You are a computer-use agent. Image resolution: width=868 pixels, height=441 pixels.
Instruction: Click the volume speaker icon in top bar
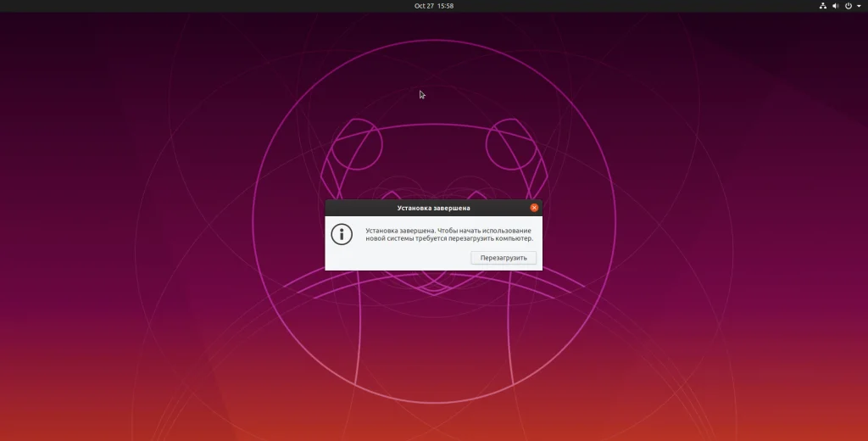click(x=835, y=6)
